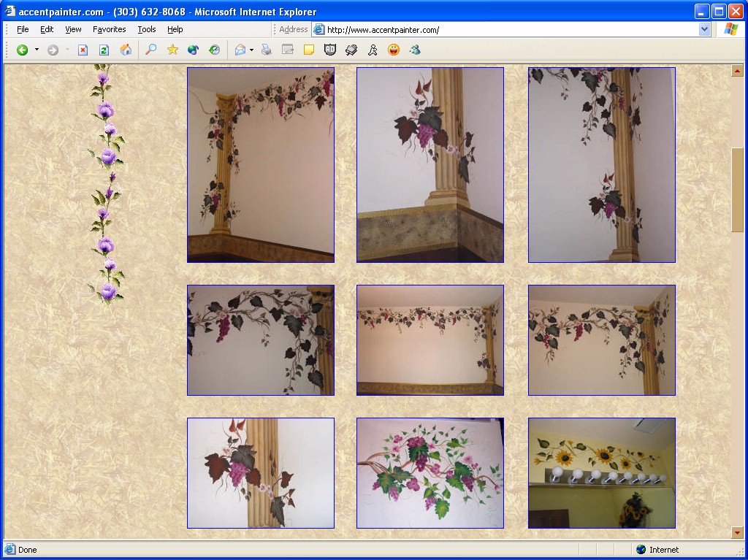Refresh the current page

tap(104, 50)
